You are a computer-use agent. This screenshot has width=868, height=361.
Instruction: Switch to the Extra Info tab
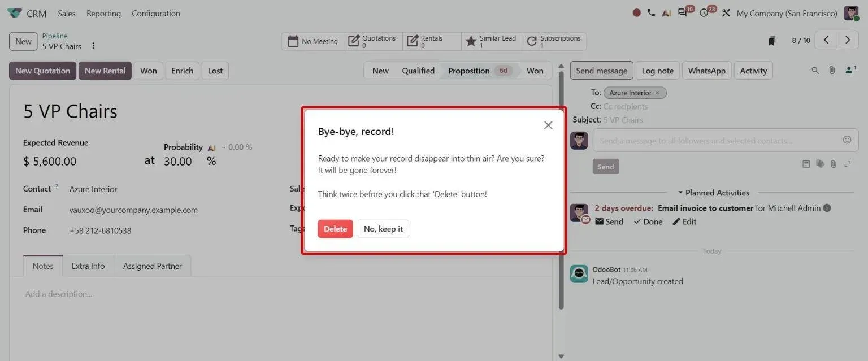pyautogui.click(x=88, y=266)
